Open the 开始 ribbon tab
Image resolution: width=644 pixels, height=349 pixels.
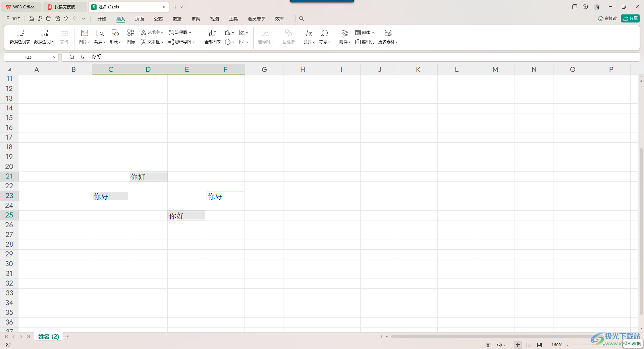102,19
